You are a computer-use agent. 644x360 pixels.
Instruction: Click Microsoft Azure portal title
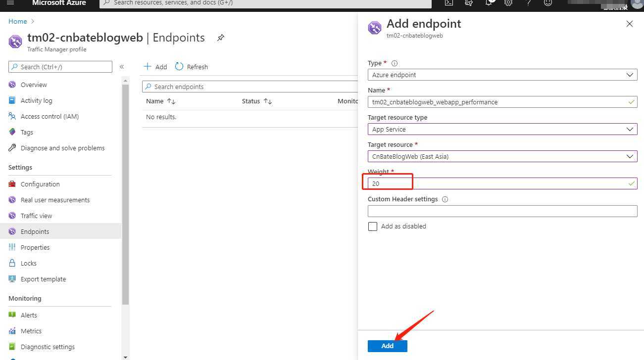[x=59, y=2]
